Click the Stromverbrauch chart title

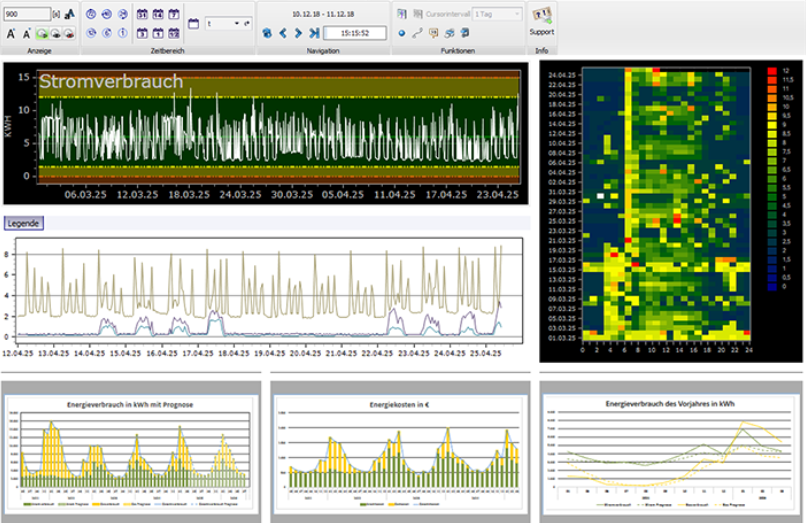coord(110,81)
